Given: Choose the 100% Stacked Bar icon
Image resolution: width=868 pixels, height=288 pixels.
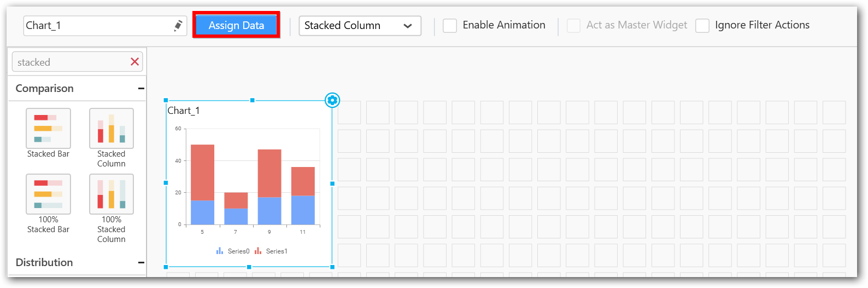Looking at the screenshot, I should click(48, 194).
